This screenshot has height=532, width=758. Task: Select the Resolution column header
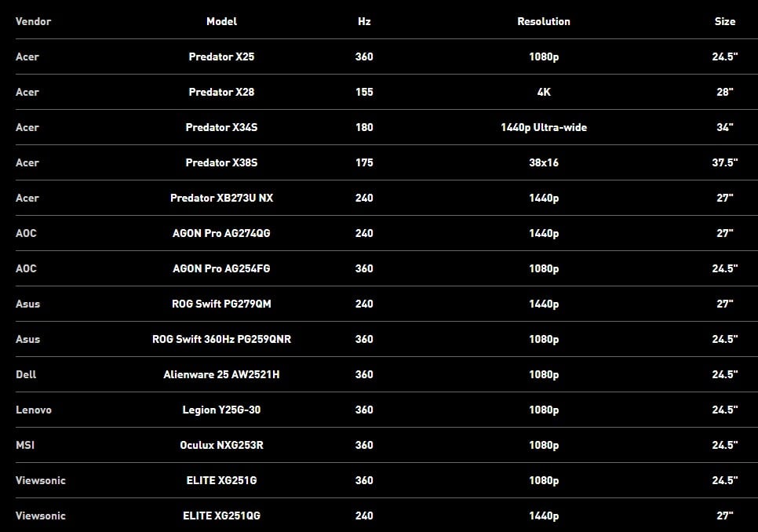click(544, 21)
